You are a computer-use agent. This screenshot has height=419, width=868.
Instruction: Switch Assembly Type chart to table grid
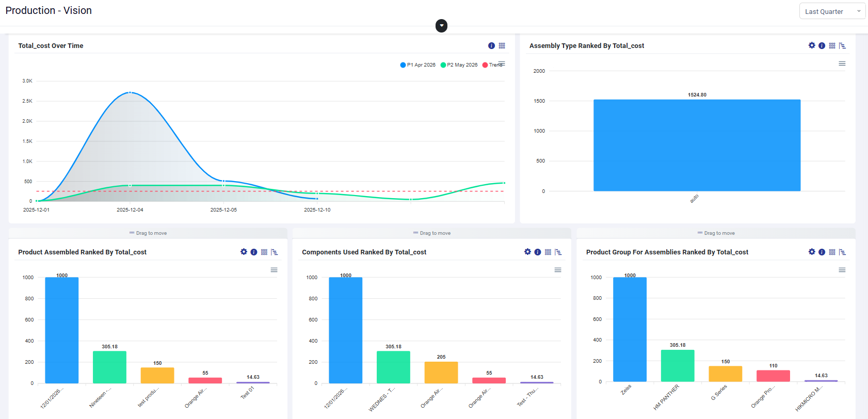pyautogui.click(x=832, y=46)
